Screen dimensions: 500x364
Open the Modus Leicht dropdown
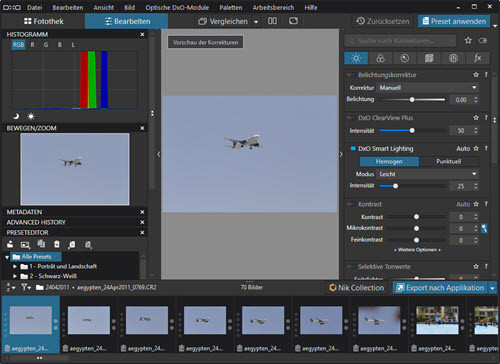(428, 174)
